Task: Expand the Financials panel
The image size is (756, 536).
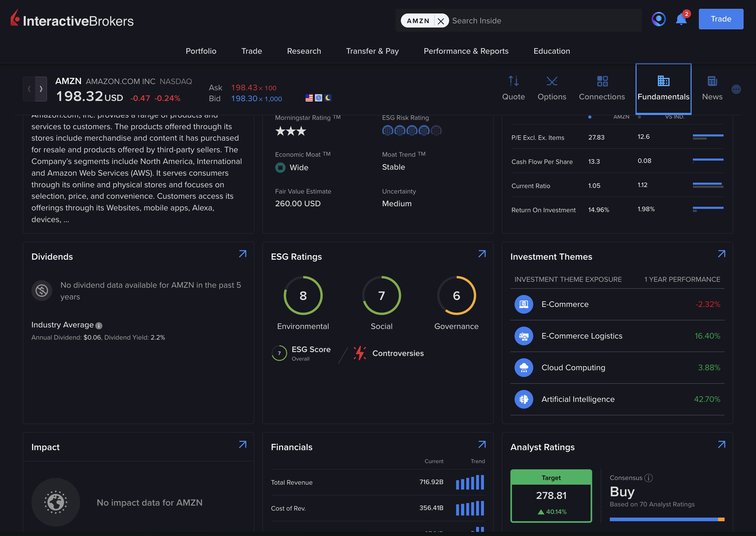Action: point(482,445)
